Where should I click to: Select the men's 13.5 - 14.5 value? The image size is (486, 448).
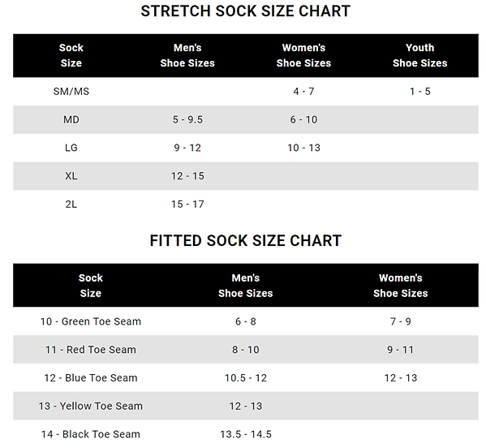pyautogui.click(x=246, y=434)
